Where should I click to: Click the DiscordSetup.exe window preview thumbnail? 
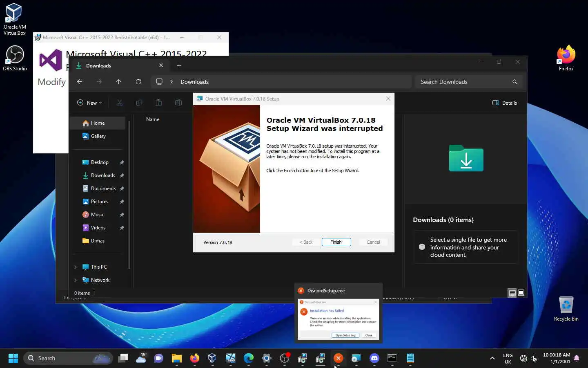[339, 319]
